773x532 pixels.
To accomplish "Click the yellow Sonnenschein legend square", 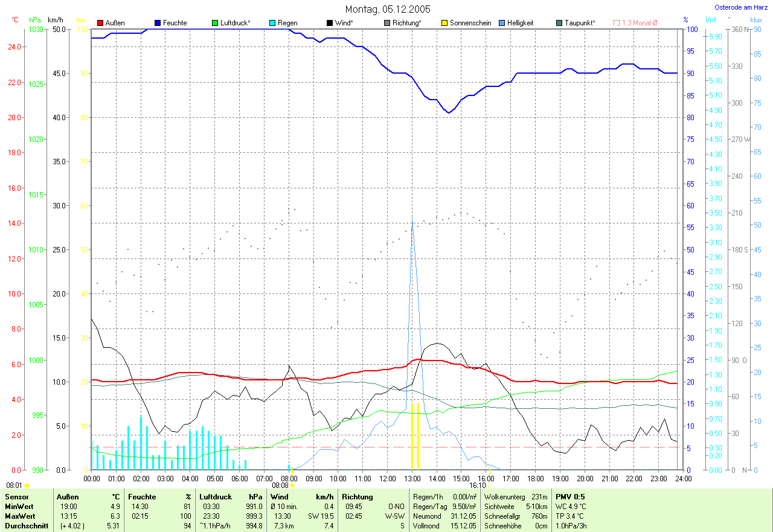I will click(444, 23).
